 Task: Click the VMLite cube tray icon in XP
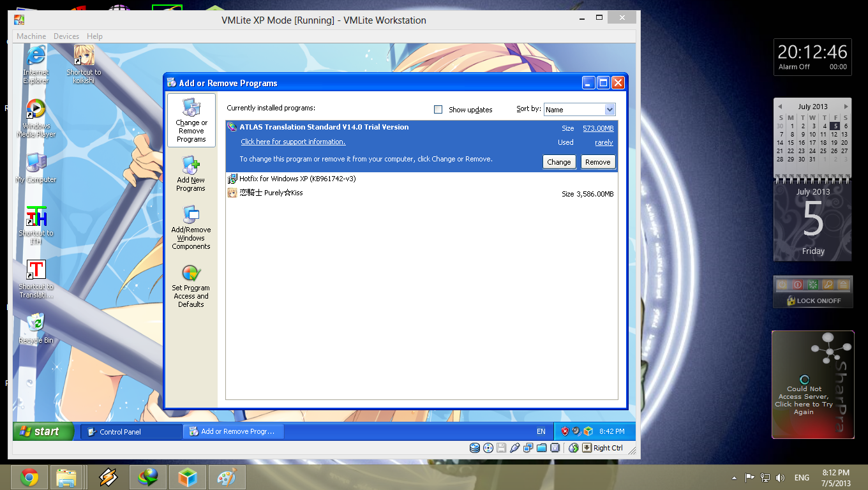[x=588, y=431]
